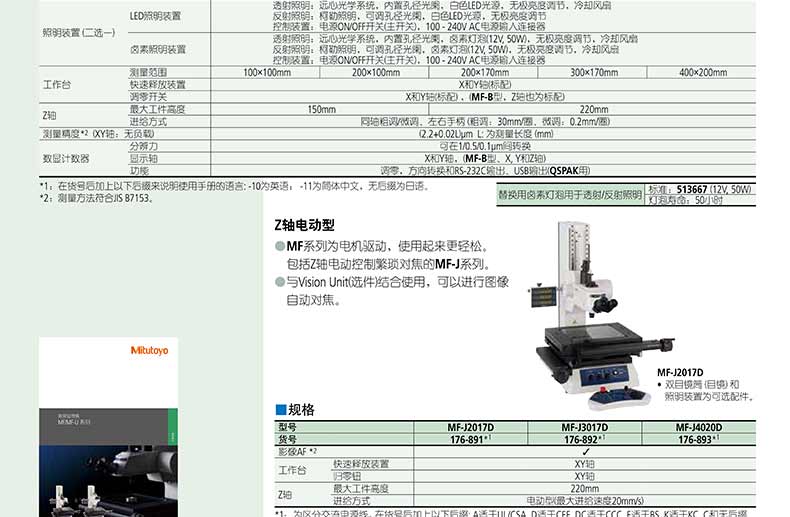Click order number 176-893
The width and height of the screenshot is (790, 517).
coord(697,439)
